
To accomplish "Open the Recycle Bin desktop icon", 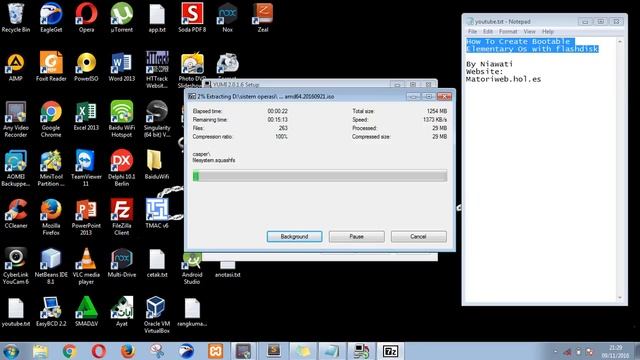I will tap(16, 18).
